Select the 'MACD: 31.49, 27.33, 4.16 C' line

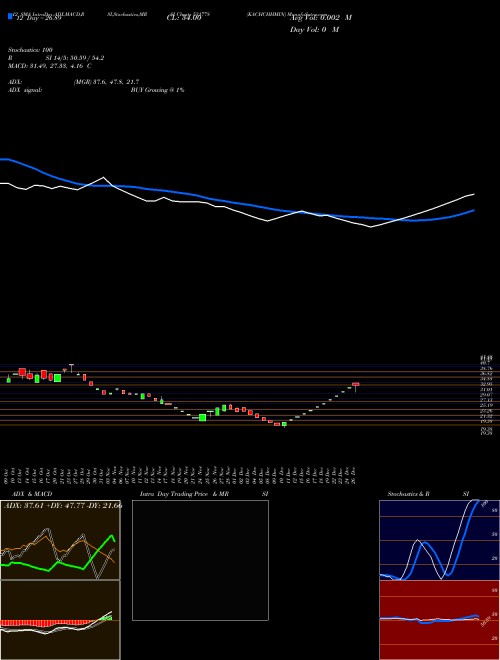click(50, 66)
